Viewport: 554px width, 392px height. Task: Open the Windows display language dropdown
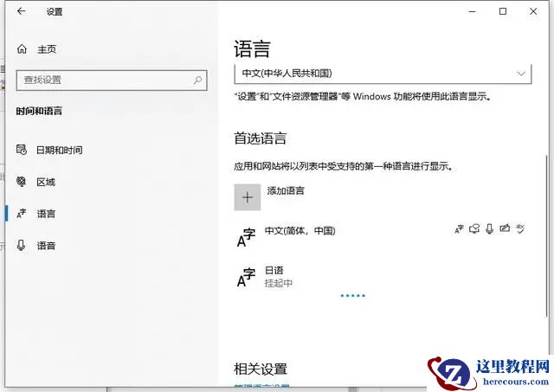[x=383, y=74]
